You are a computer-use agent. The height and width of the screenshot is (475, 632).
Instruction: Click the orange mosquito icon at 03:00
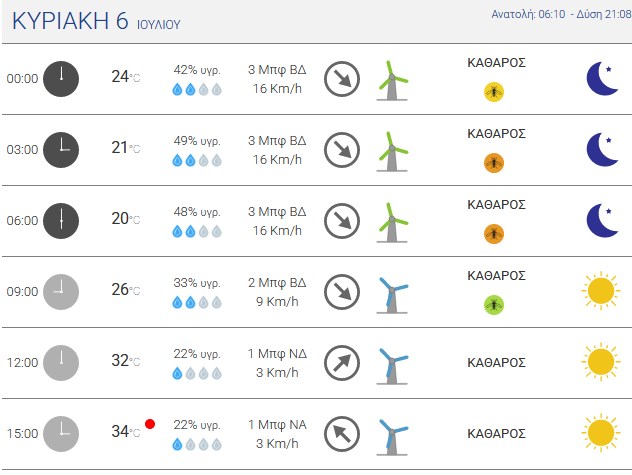pyautogui.click(x=494, y=163)
